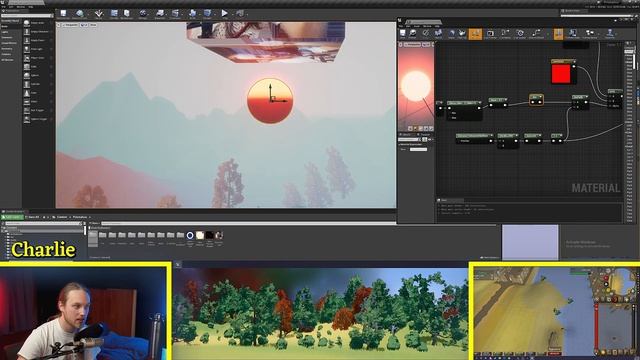Select the Visual Effects category in Place Actors
The height and width of the screenshot is (360, 640).
9,43
